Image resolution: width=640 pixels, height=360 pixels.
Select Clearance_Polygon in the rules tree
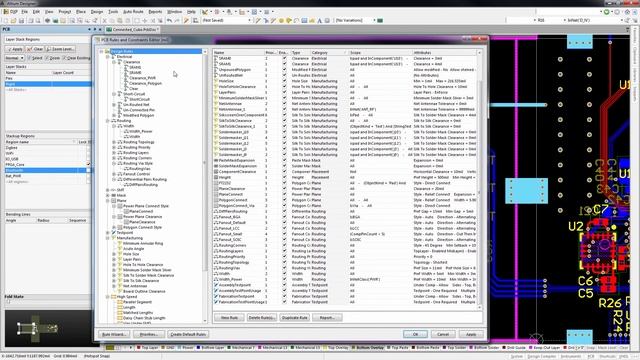145,83
